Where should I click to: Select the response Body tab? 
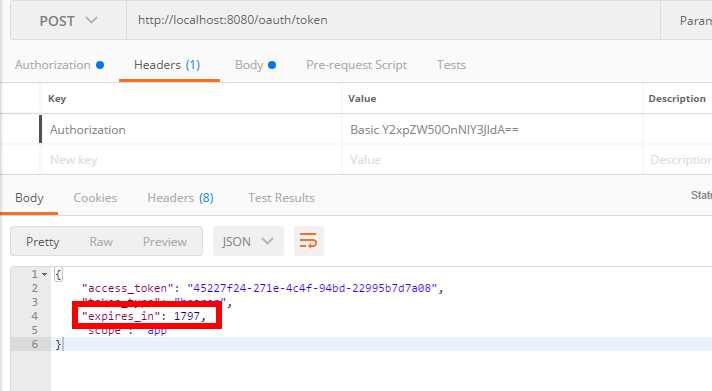29,198
